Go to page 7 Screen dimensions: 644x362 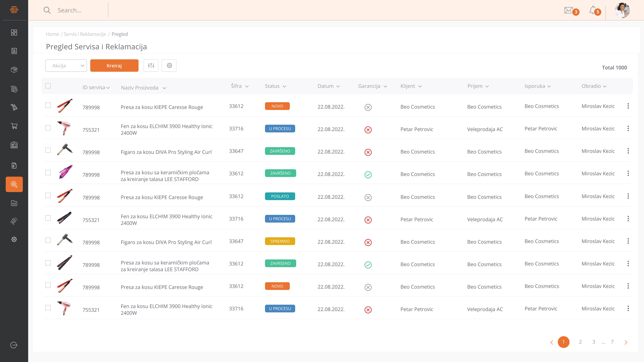(612, 342)
